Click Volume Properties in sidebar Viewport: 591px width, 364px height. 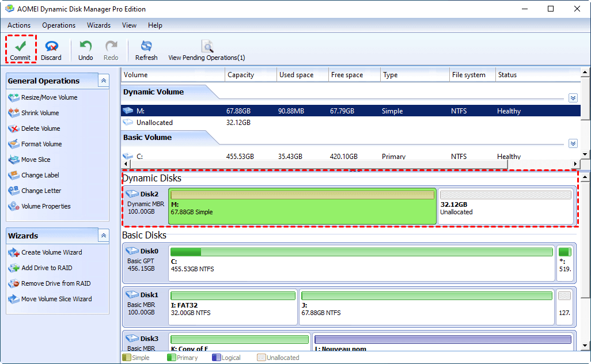tap(46, 206)
